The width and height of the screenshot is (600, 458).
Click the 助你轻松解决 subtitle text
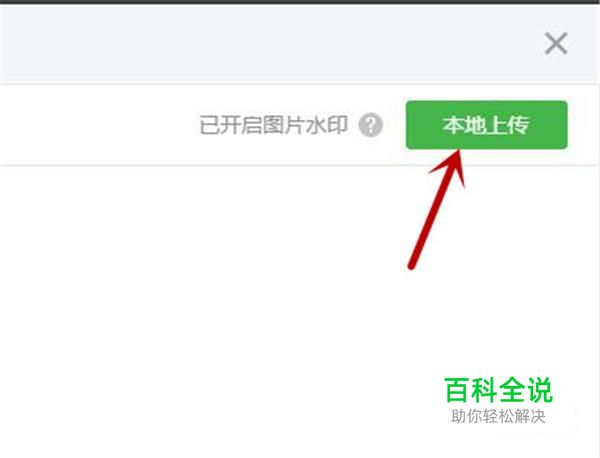[x=498, y=416]
